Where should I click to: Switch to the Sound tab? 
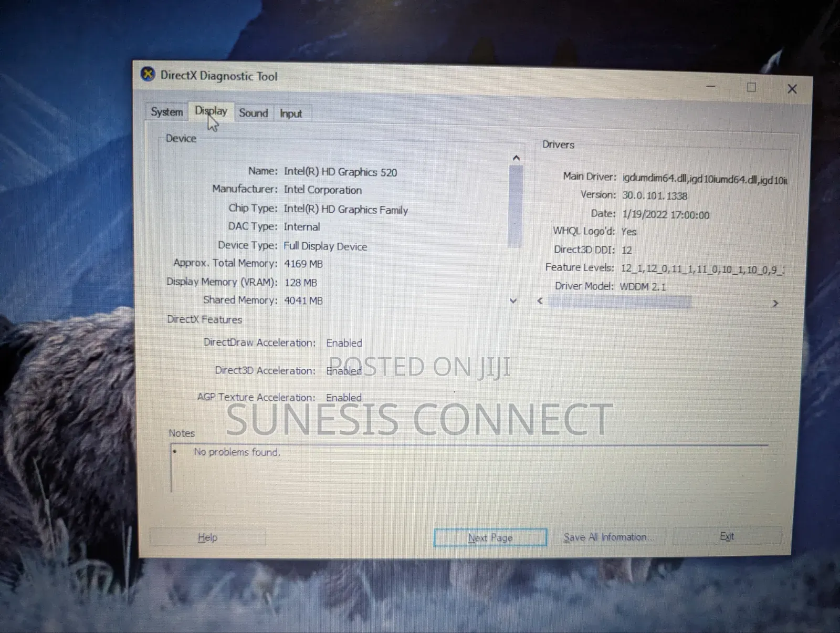pyautogui.click(x=253, y=113)
